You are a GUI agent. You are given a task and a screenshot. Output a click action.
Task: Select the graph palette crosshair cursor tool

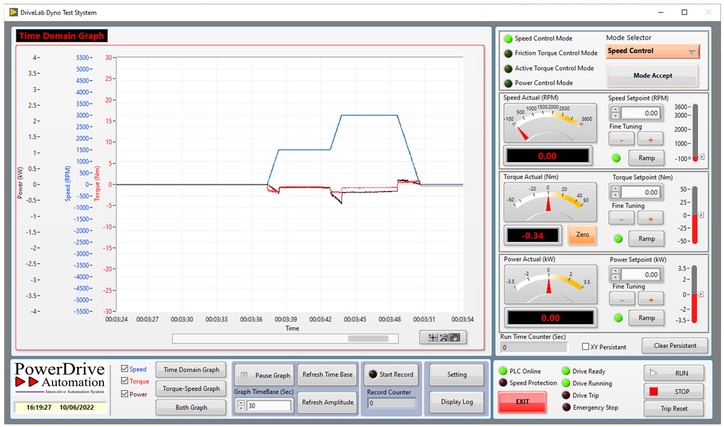pyautogui.click(x=433, y=337)
